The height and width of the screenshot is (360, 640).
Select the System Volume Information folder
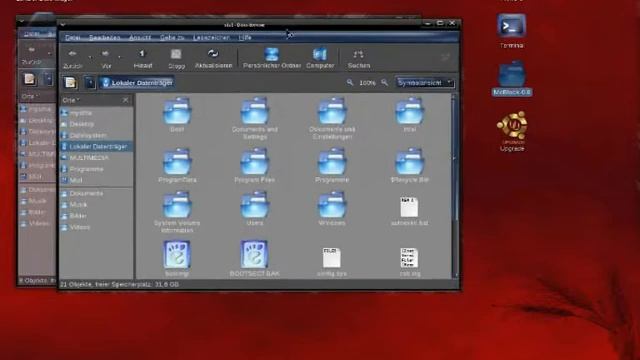pyautogui.click(x=177, y=213)
